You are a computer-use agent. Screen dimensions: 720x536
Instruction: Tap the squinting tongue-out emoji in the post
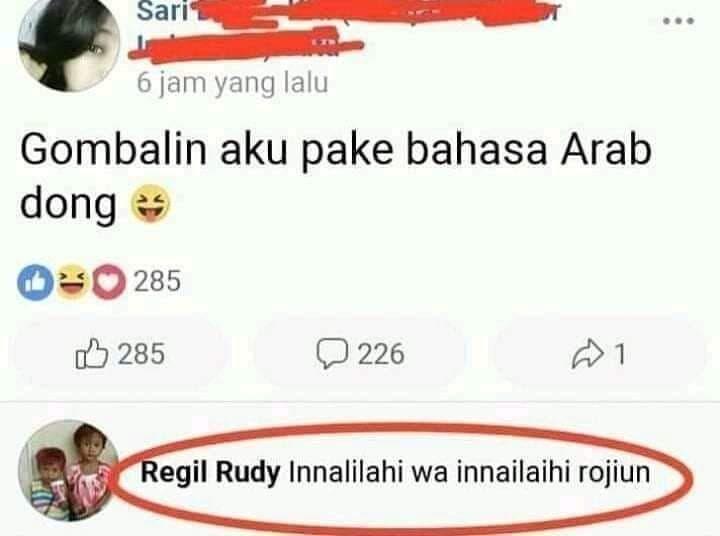[151, 203]
